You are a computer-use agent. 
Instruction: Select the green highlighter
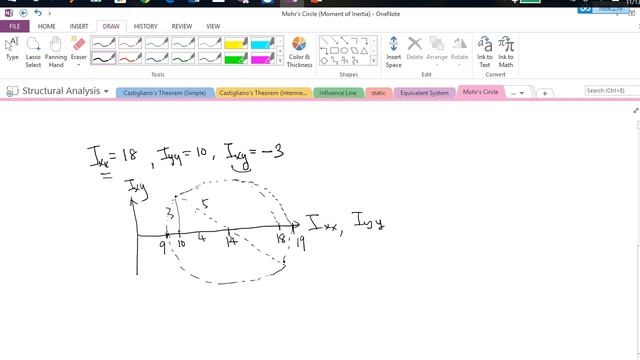236,58
